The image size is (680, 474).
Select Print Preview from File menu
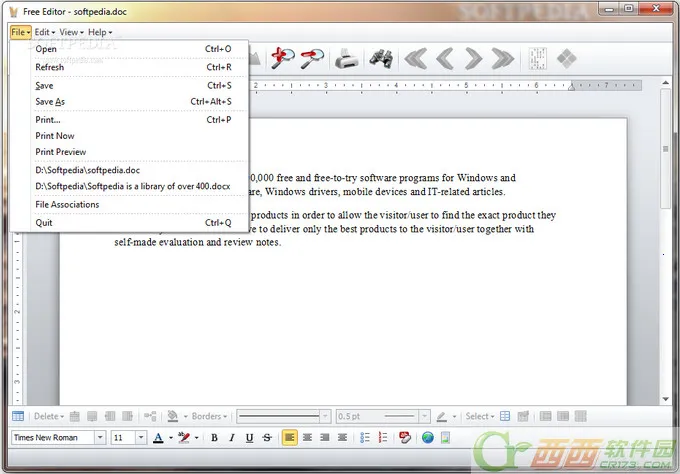61,152
